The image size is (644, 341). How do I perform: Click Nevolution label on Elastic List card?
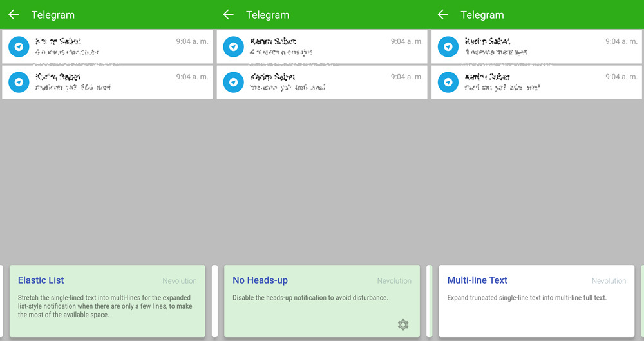(x=180, y=281)
